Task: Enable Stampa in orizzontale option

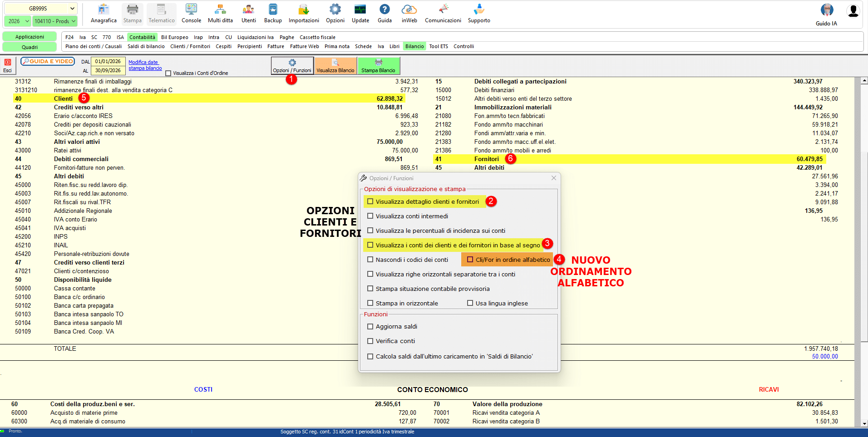Action: click(370, 303)
